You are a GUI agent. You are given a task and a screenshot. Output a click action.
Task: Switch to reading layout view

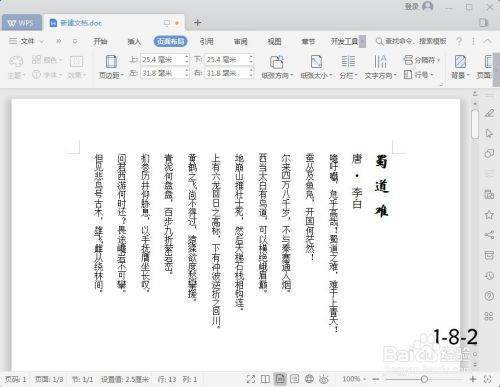click(x=265, y=379)
